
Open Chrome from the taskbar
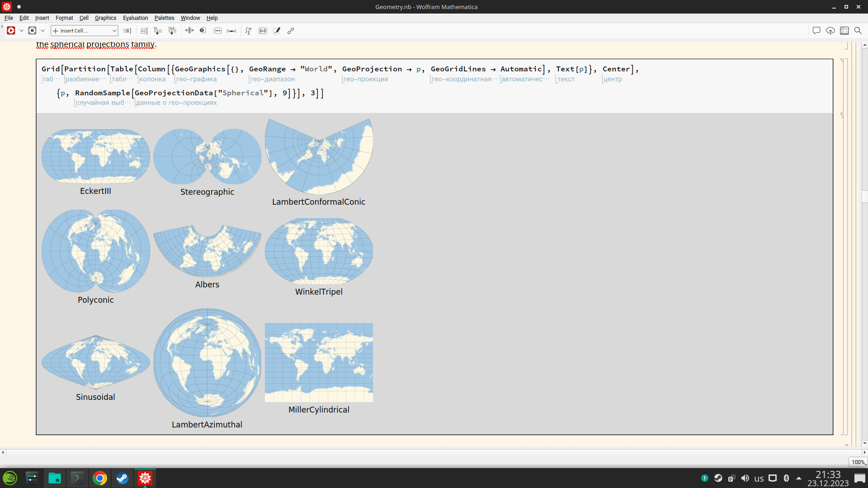[99, 478]
